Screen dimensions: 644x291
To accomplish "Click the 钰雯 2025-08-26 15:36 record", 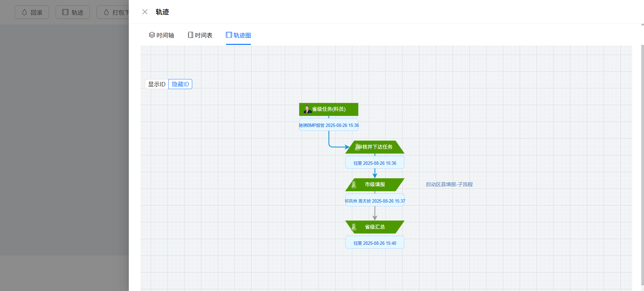I will point(375,163).
